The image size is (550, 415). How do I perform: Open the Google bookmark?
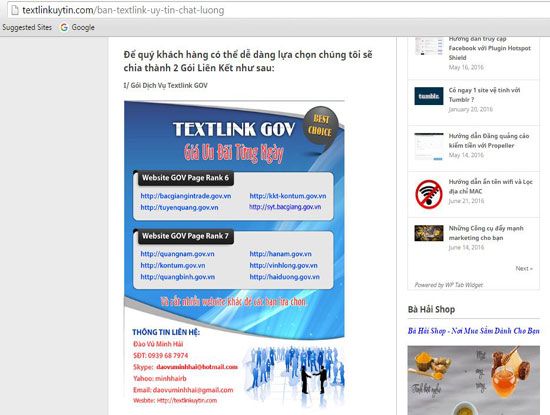[78, 27]
